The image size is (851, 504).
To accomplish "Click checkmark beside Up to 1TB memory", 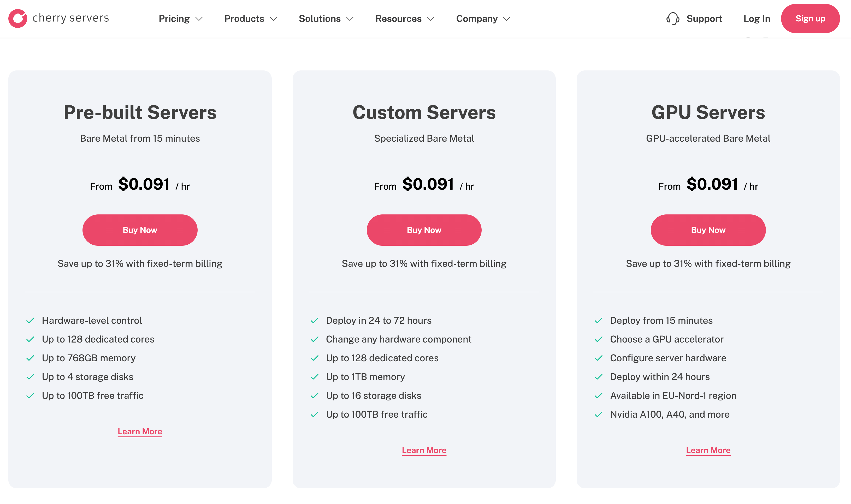I will coord(314,377).
